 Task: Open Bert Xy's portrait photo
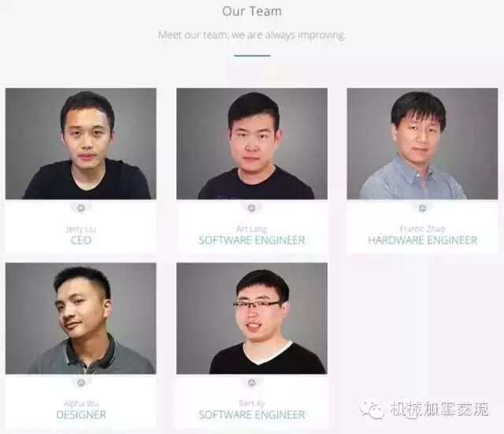[252, 318]
